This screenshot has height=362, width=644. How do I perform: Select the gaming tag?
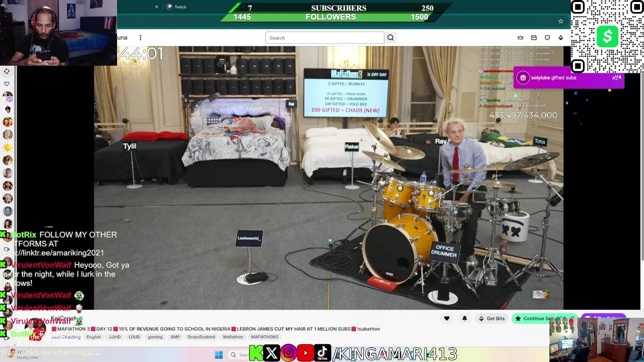click(x=155, y=337)
